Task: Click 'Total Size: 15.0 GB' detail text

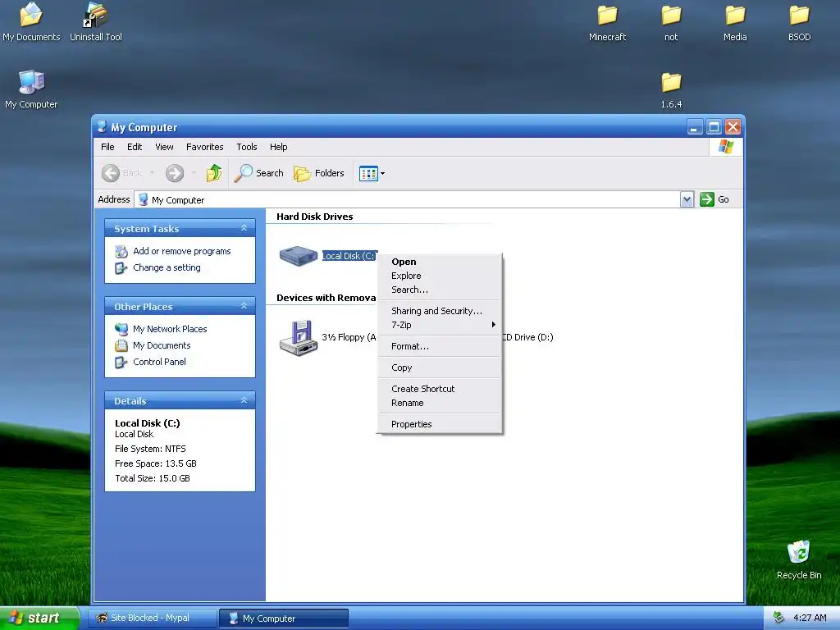Action: [x=152, y=478]
